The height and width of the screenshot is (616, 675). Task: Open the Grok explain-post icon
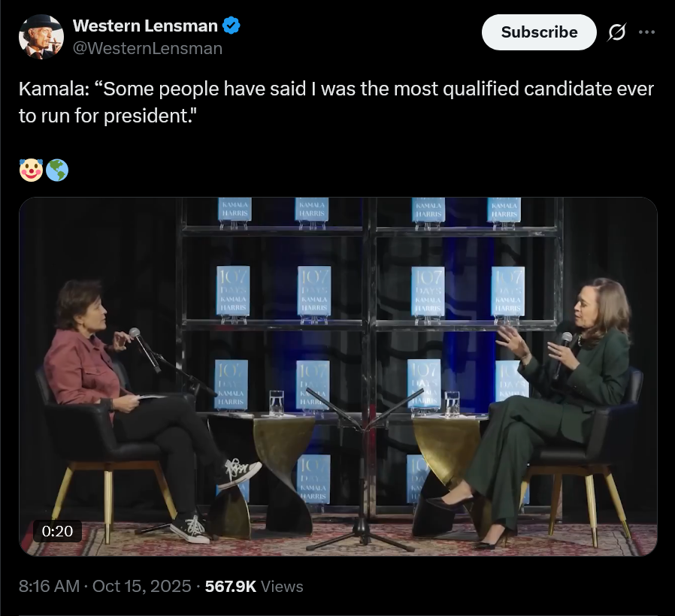tap(617, 32)
